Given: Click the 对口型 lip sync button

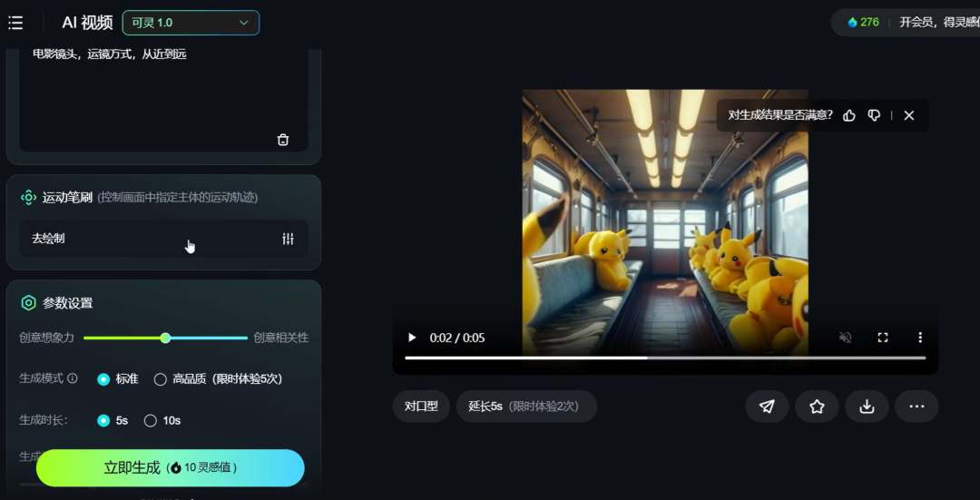Looking at the screenshot, I should [421, 407].
